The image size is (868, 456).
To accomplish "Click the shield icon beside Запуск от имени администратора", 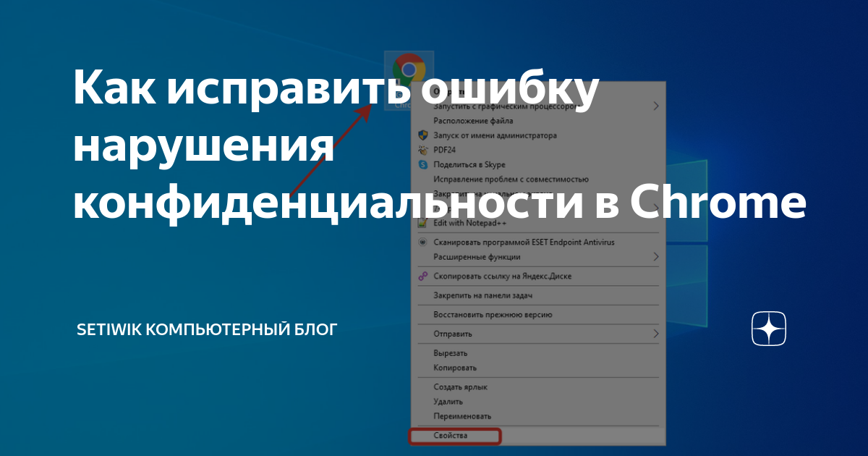I will (x=423, y=135).
